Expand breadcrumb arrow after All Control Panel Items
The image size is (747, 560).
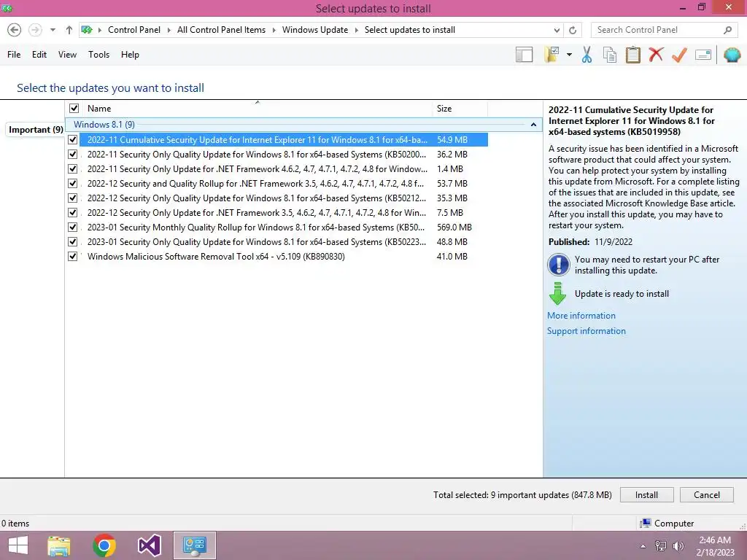coord(274,30)
